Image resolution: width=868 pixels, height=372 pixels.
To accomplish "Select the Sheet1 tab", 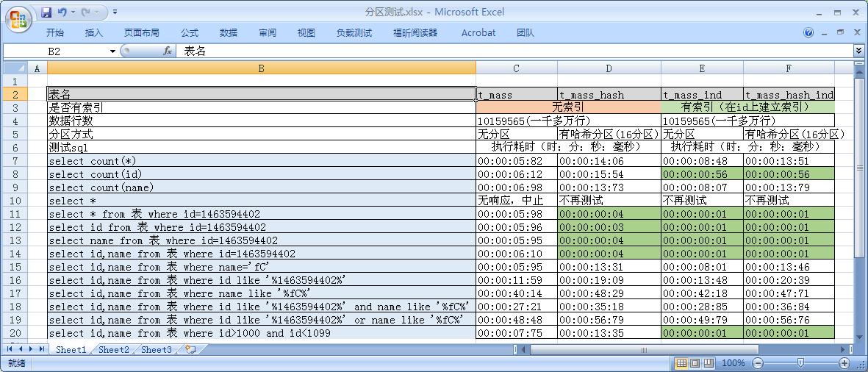I will coord(71,349).
